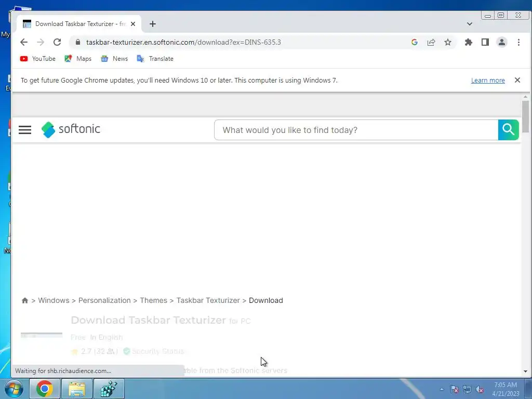532x399 pixels.
Task: Close the Download Taskbar Texturizer tab
Action: (x=133, y=24)
